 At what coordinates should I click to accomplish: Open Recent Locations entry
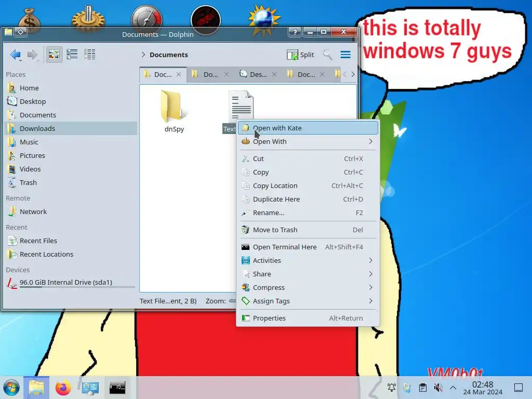coord(71,255)
